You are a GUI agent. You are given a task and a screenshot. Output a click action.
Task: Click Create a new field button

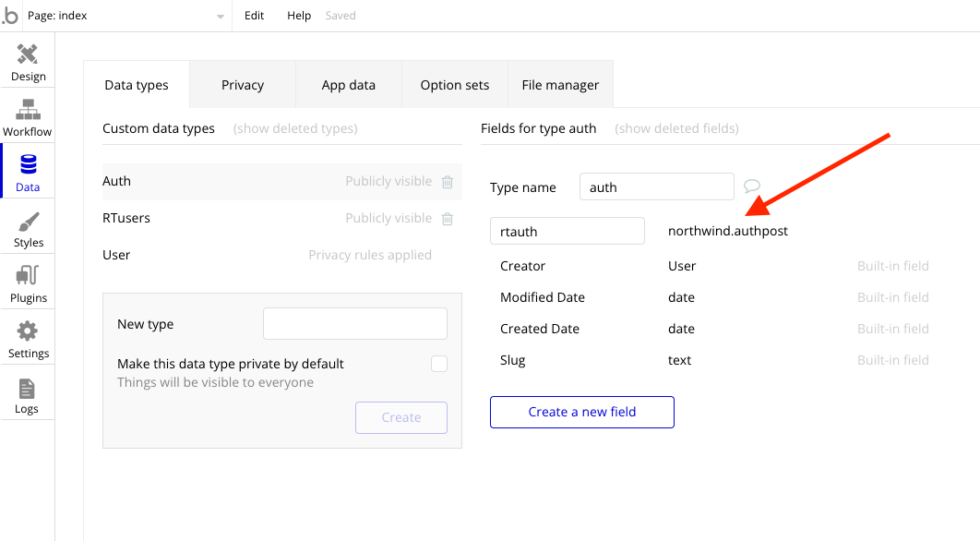coord(582,412)
